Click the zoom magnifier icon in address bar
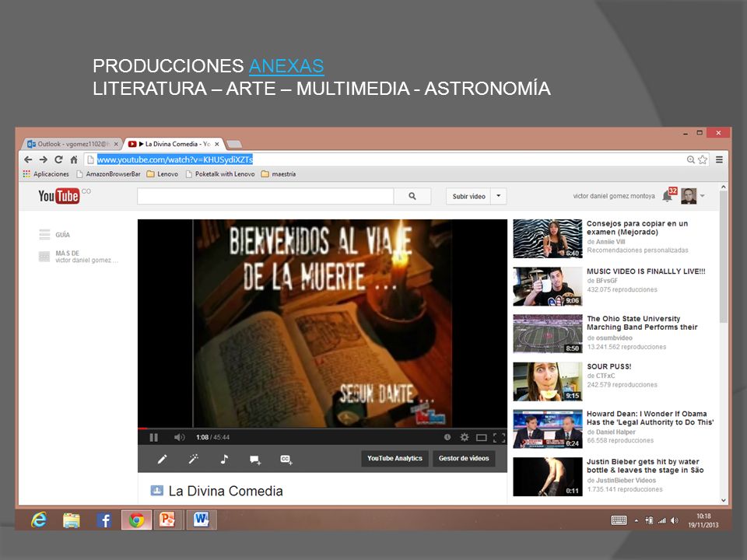 pyautogui.click(x=691, y=159)
